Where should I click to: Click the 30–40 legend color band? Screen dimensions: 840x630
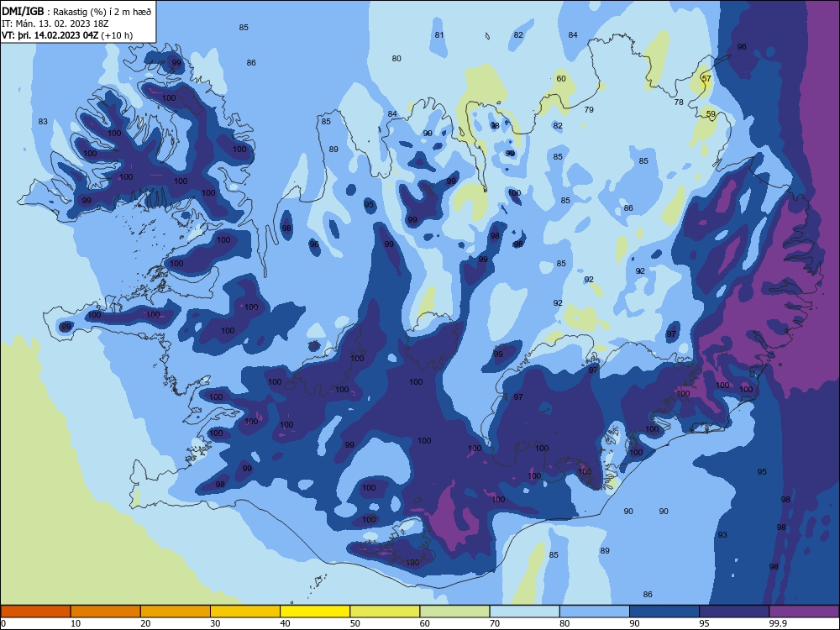point(245,612)
